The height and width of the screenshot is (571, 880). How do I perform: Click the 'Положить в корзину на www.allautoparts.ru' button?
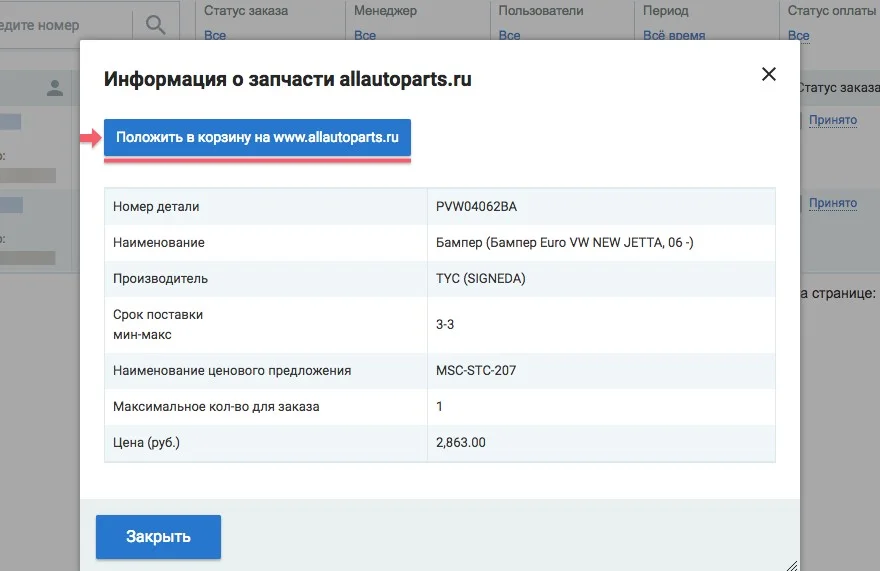click(x=257, y=137)
